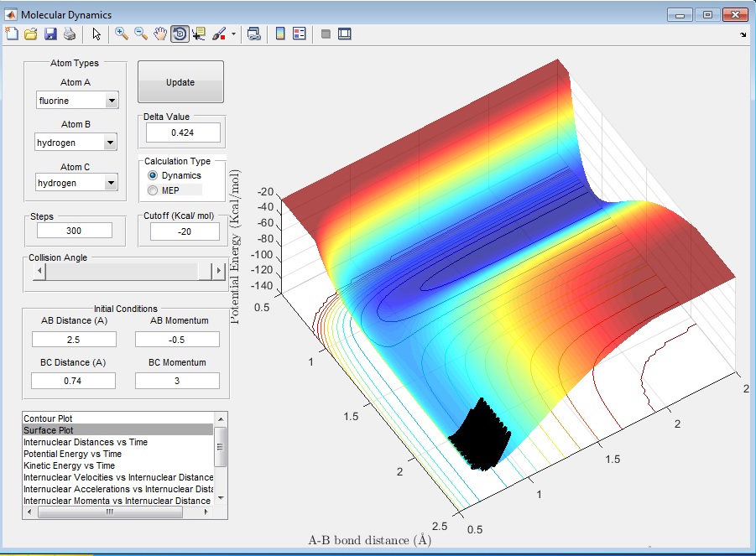
Task: Choose Kinetic Energy vs Time in list
Action: (70, 465)
